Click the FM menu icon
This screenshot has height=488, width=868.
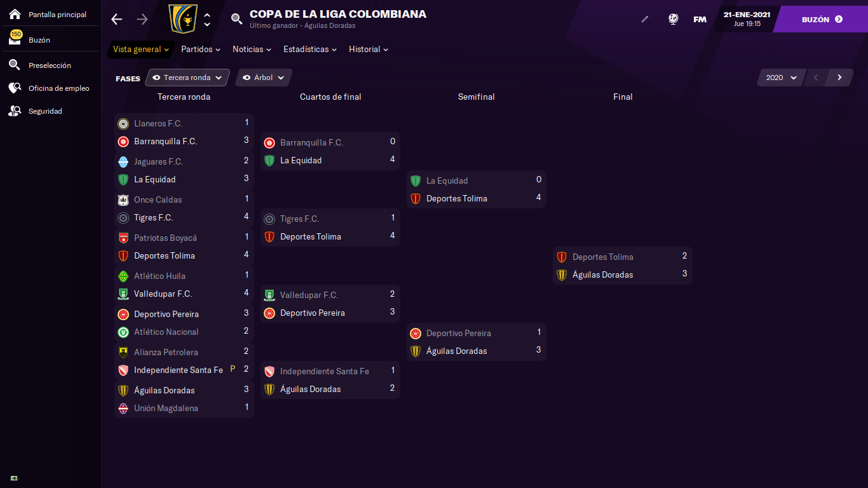point(700,19)
